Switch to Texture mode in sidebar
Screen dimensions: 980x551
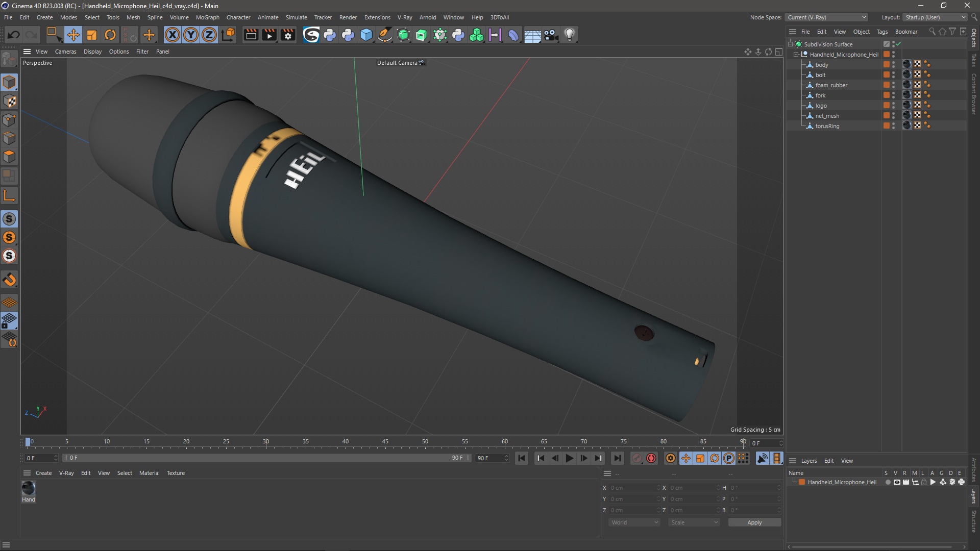9,101
